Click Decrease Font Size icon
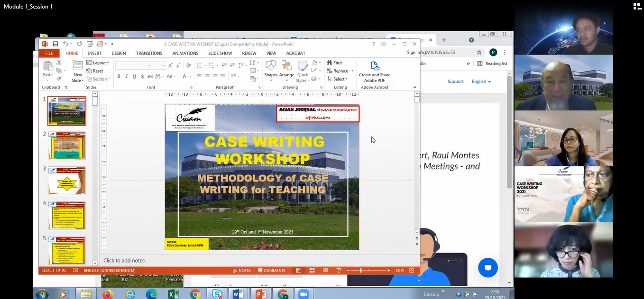The image size is (644, 299). [178, 65]
